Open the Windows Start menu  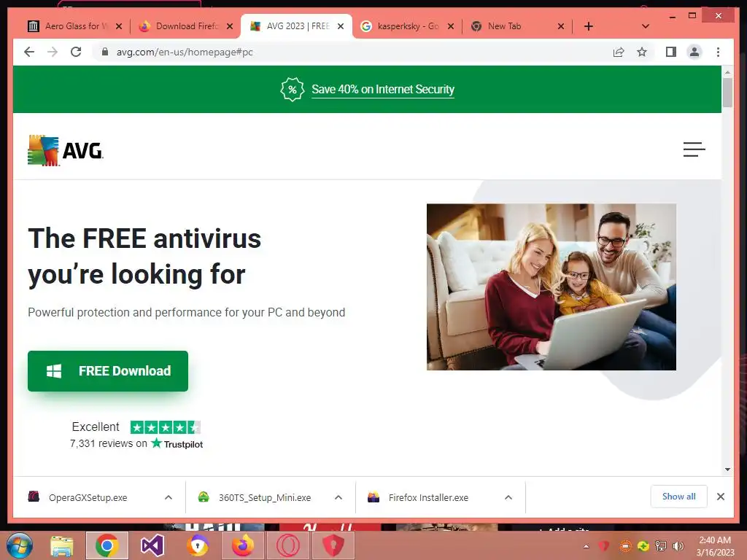point(20,545)
